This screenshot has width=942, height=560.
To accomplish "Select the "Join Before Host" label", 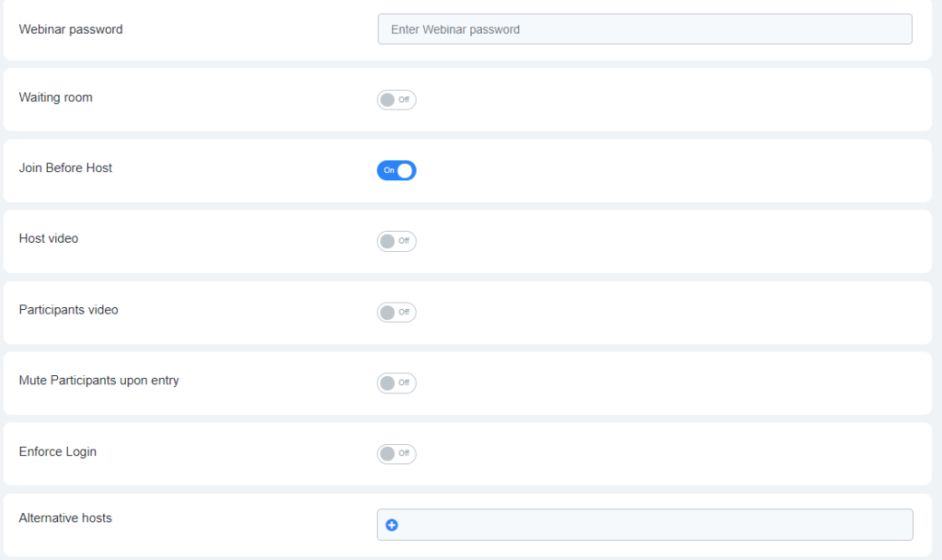I will pyautogui.click(x=65, y=168).
